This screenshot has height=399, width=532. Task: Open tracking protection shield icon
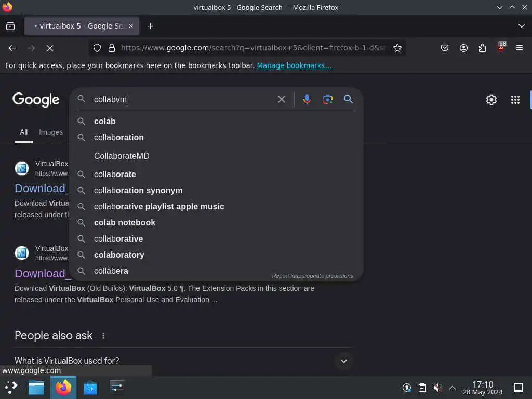pos(97,48)
